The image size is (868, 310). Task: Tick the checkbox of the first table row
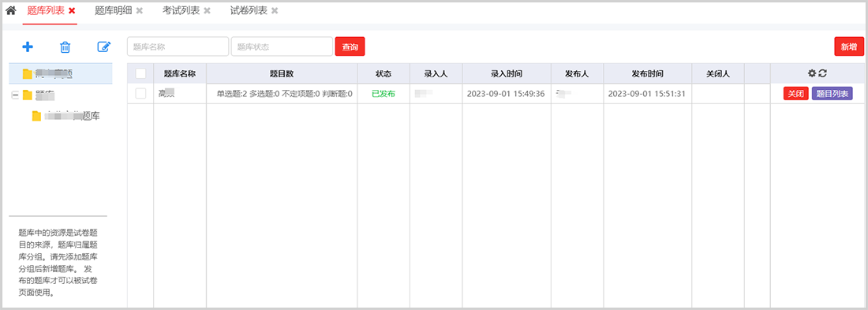pyautogui.click(x=140, y=94)
